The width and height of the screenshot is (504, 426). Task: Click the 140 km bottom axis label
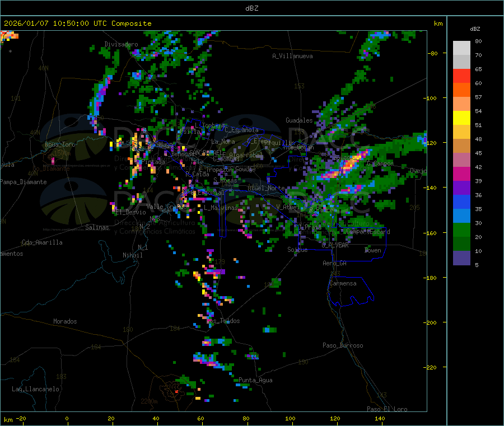click(x=380, y=418)
